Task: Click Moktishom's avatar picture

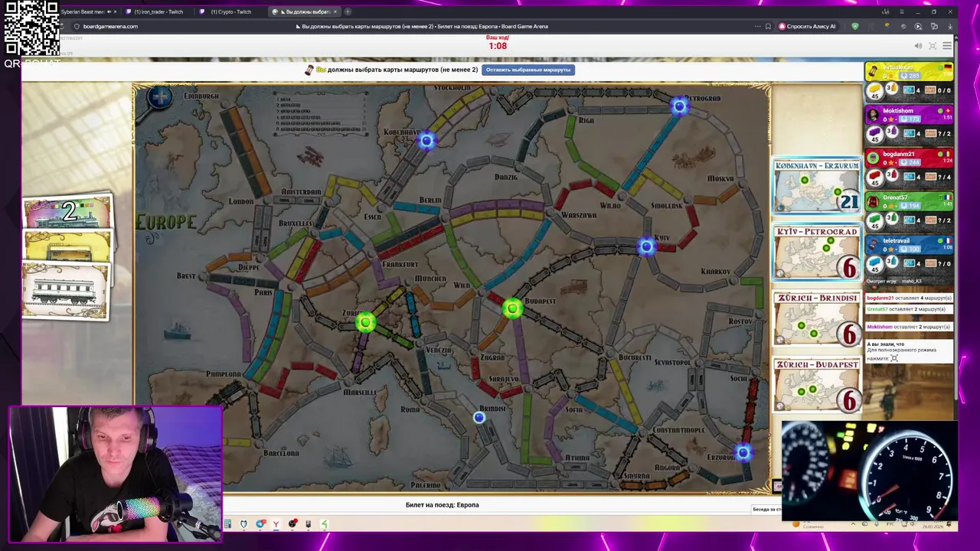Action: pos(873,115)
